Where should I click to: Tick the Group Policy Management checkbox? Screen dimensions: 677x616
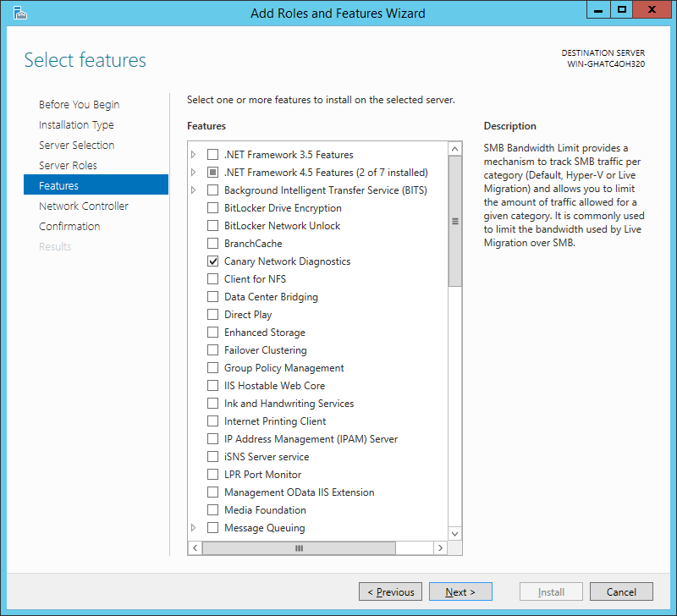[213, 368]
